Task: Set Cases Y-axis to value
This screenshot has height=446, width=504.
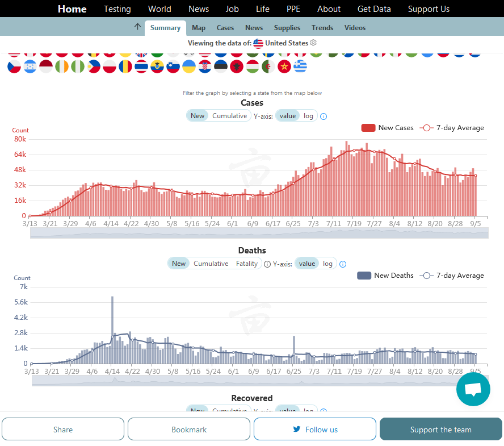Action: pos(287,116)
